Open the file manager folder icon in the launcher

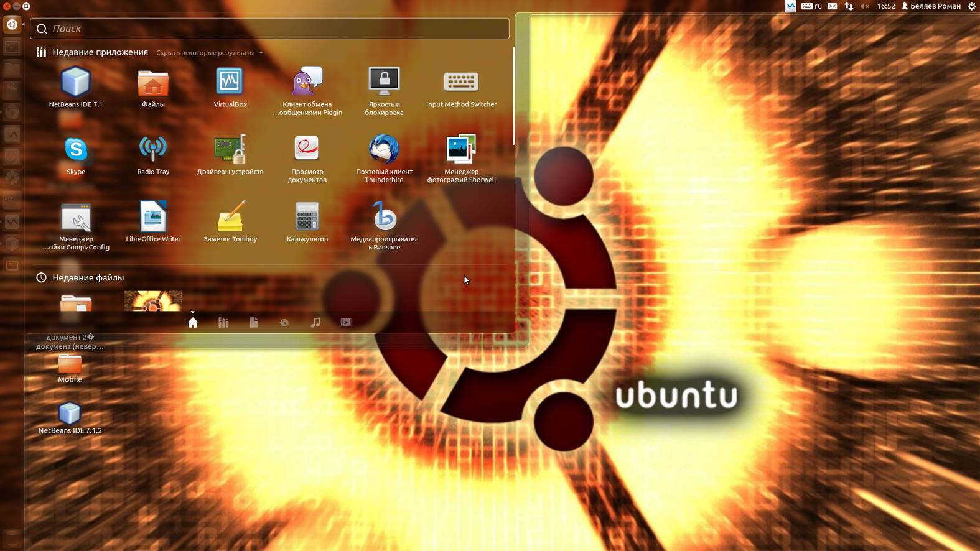[x=12, y=68]
